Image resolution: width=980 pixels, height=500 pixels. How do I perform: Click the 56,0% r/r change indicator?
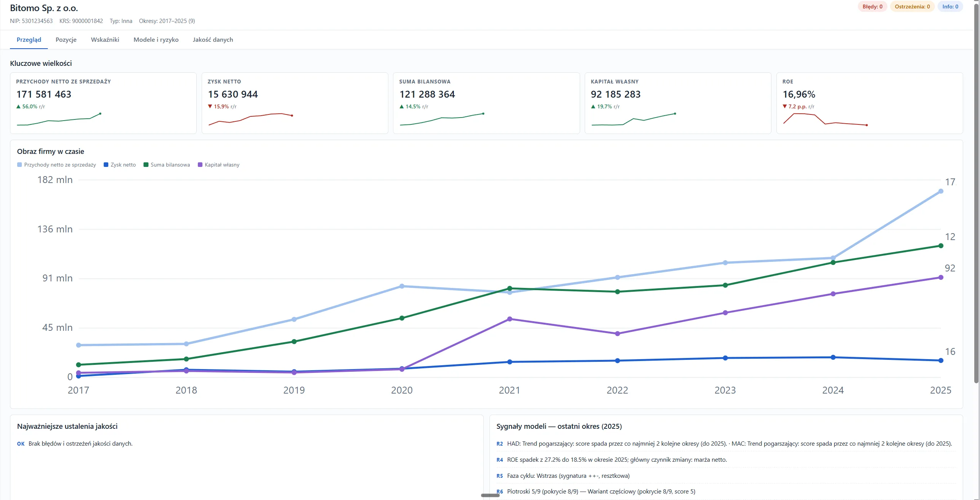click(31, 107)
